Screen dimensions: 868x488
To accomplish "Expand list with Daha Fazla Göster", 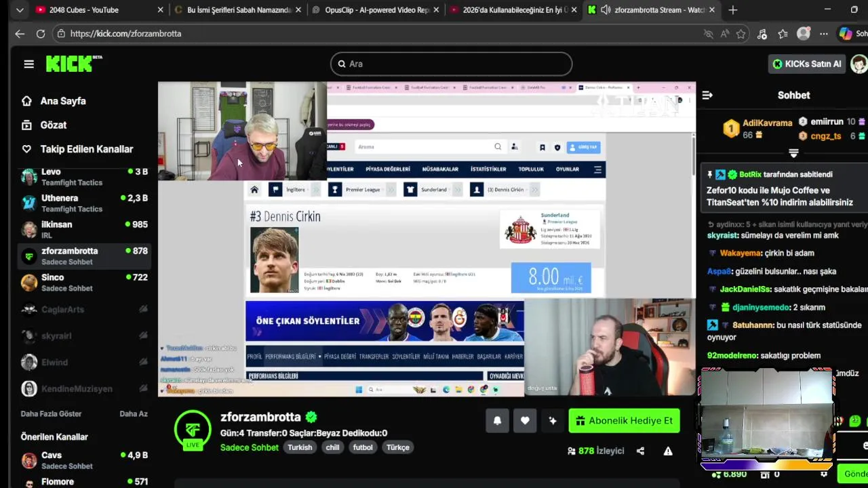I will click(x=51, y=413).
